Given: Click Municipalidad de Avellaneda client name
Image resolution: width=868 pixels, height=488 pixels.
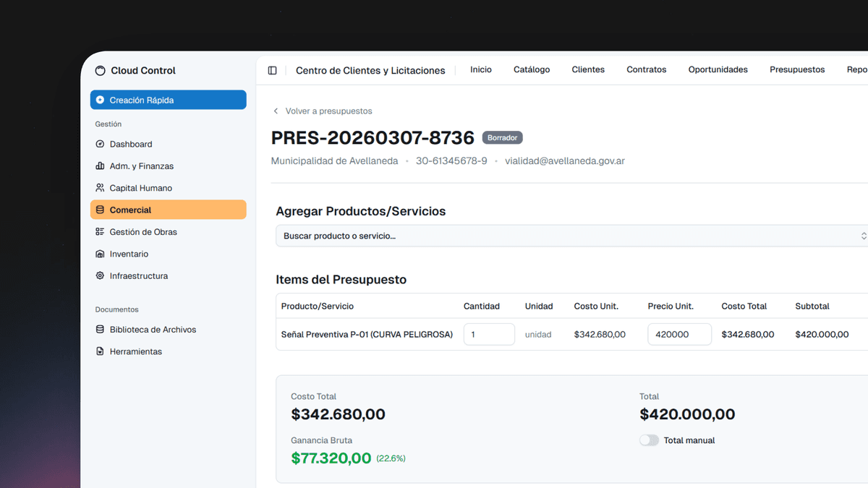Looking at the screenshot, I should (x=334, y=160).
